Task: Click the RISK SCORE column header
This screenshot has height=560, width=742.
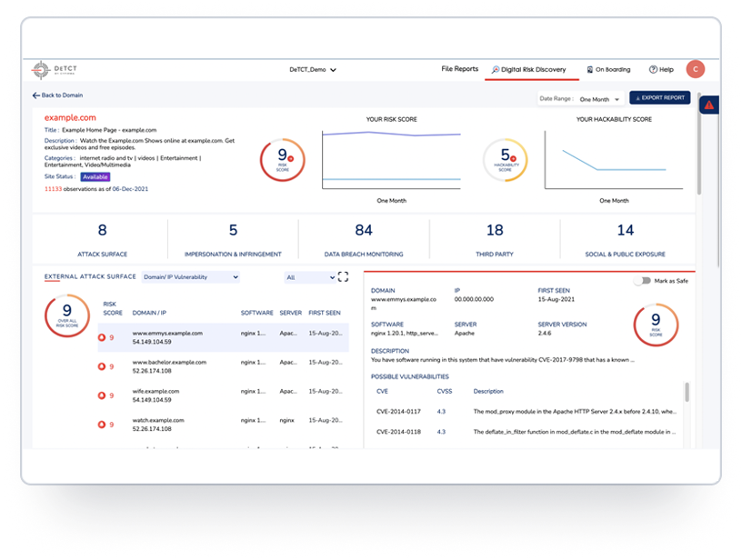Action: tap(113, 308)
